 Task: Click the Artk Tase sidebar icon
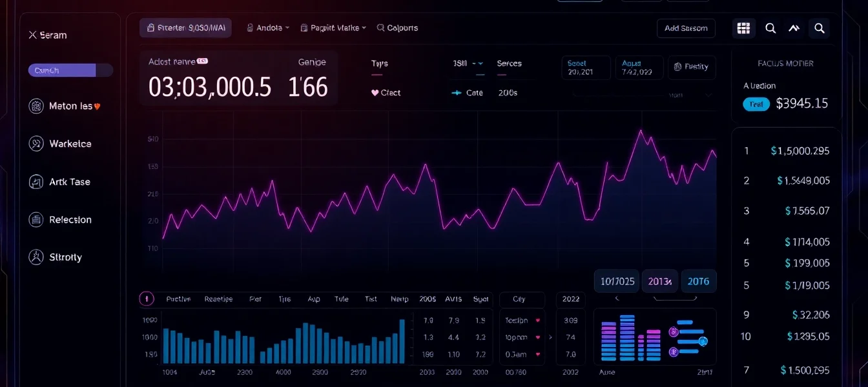point(36,182)
